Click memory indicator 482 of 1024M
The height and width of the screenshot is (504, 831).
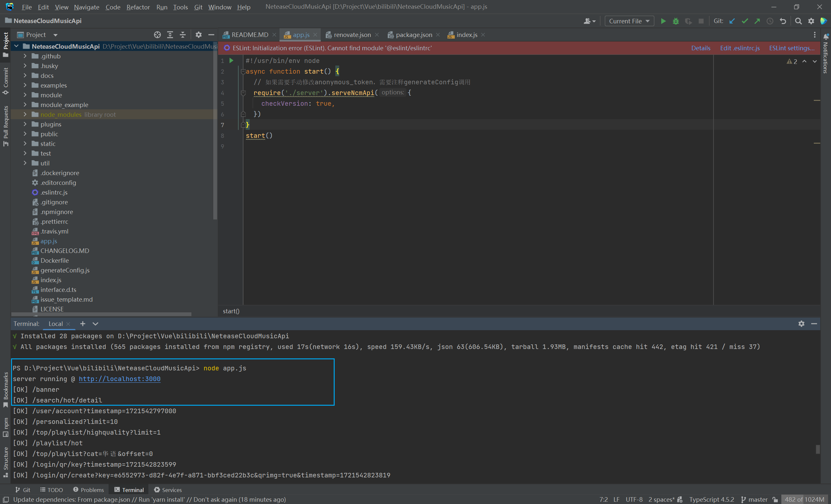pyautogui.click(x=804, y=499)
